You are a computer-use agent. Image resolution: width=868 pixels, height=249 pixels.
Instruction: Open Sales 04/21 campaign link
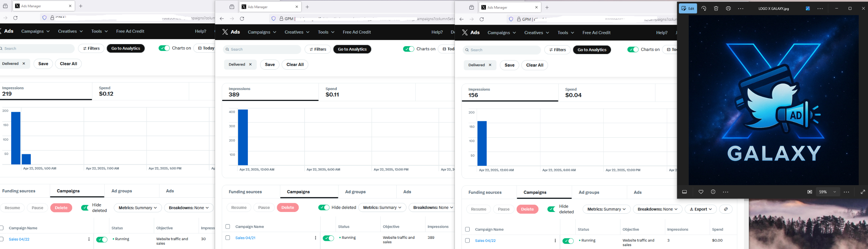coord(245,238)
